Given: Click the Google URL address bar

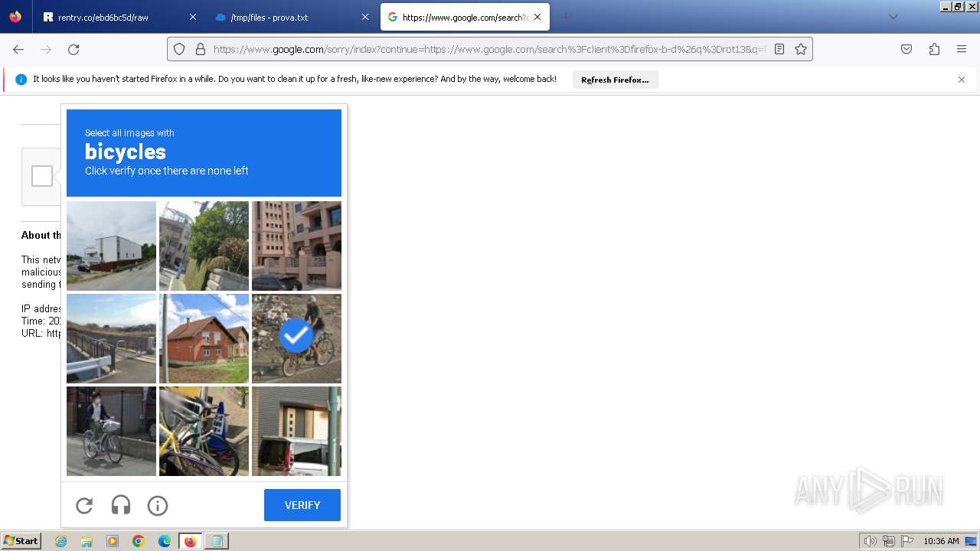Looking at the screenshot, I should click(490, 49).
